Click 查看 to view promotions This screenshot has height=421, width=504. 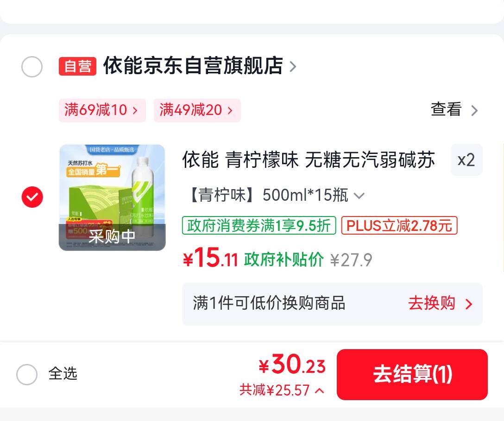click(446, 109)
